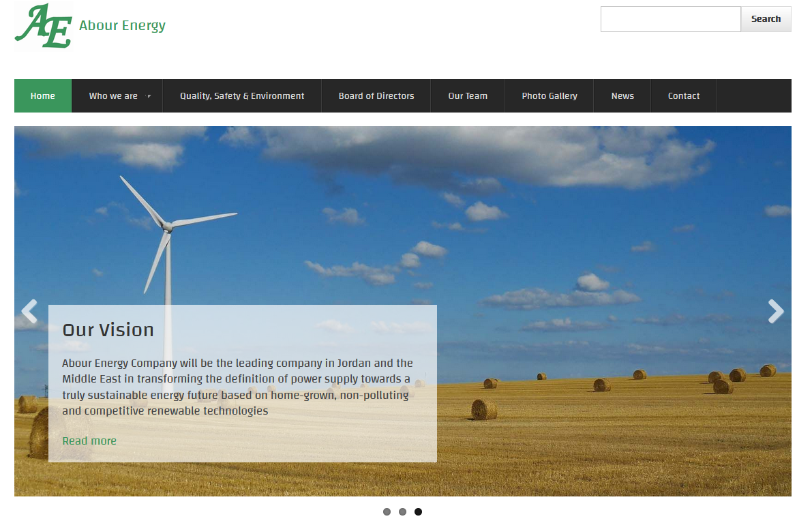Click the Search button
The height and width of the screenshot is (521, 812).
pos(766,19)
